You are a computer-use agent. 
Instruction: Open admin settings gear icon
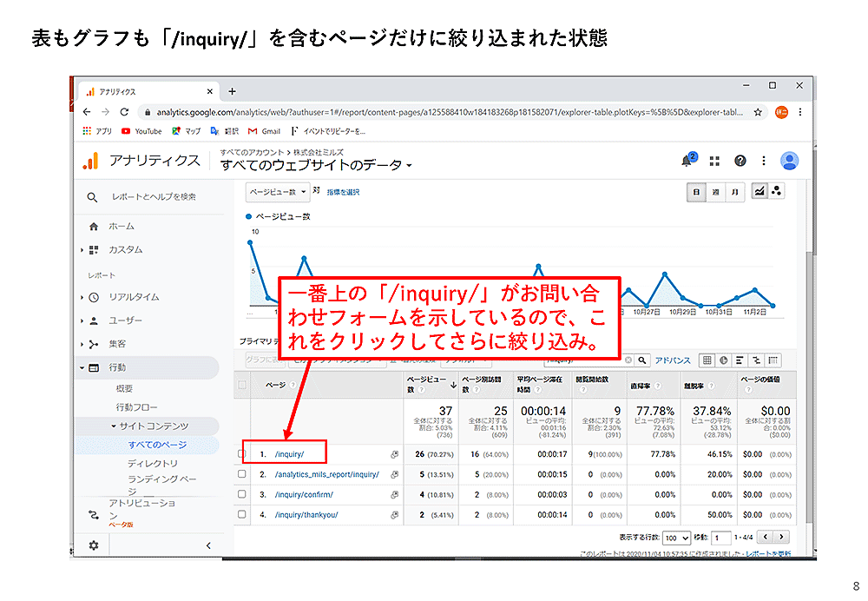(93, 545)
